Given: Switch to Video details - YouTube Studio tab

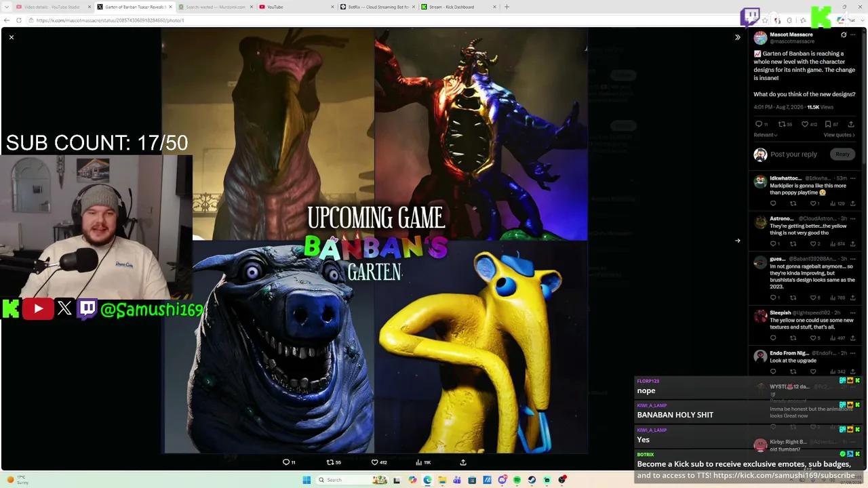Looking at the screenshot, I should 54,7.
